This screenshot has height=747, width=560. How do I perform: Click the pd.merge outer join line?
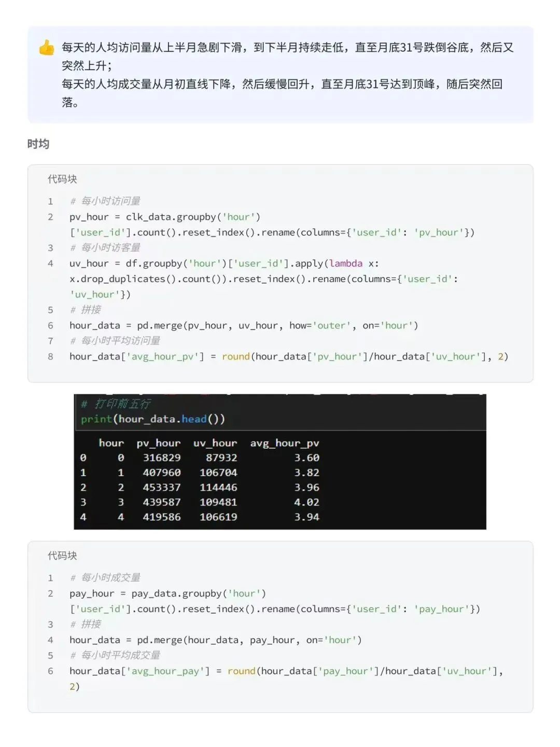(244, 325)
